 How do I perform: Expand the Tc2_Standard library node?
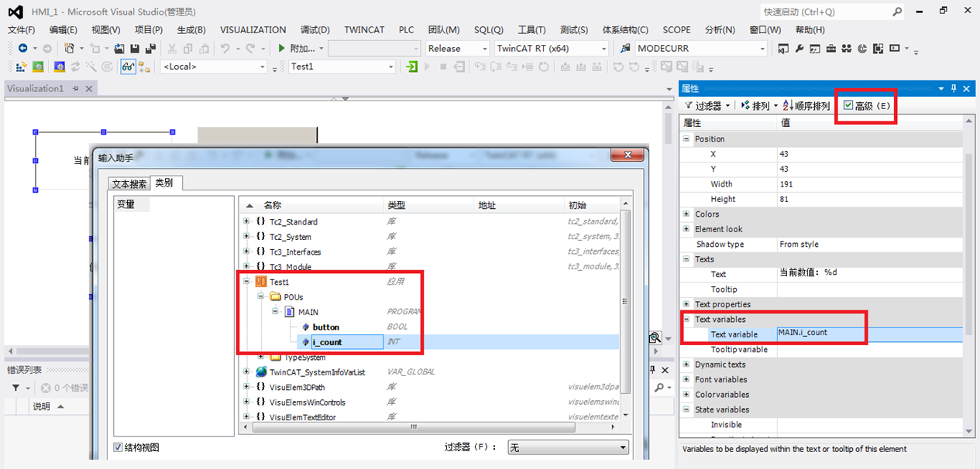(x=246, y=221)
